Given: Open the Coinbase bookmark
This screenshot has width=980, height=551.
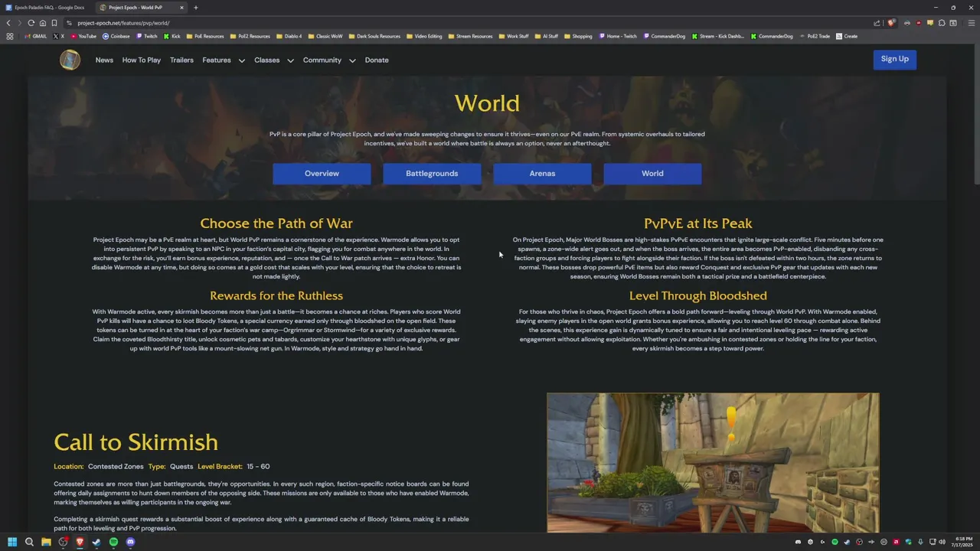Looking at the screenshot, I should point(116,36).
